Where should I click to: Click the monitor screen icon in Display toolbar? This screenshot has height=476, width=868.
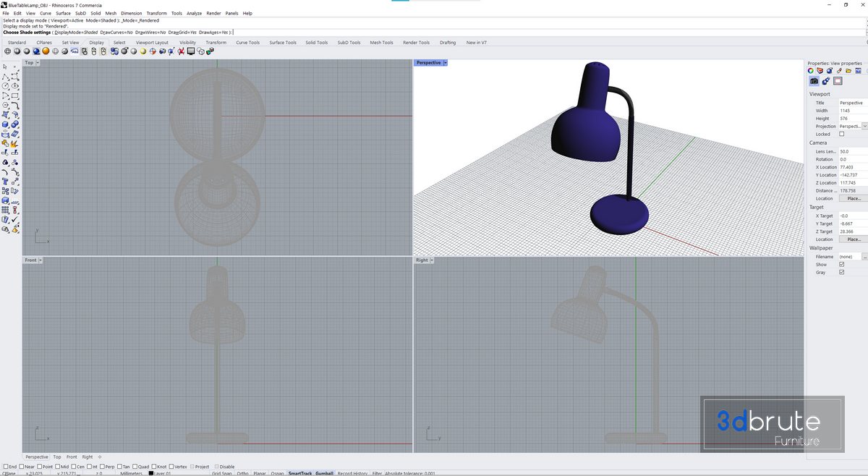tap(191, 51)
